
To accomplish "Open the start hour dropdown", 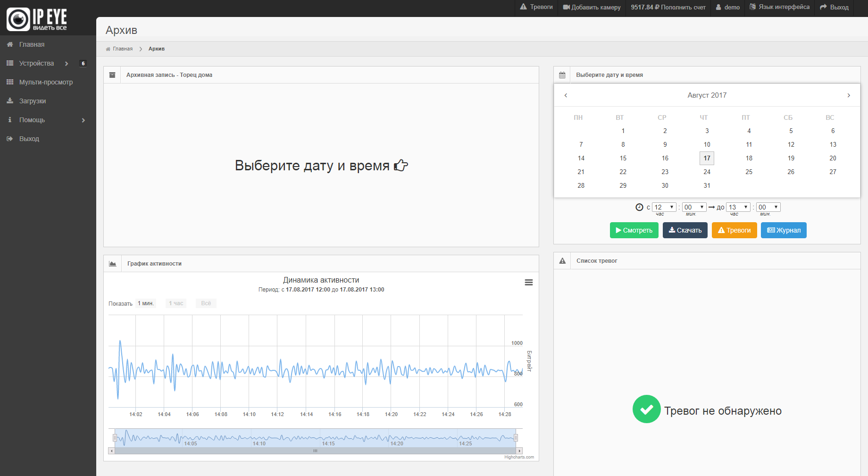I will (x=664, y=207).
